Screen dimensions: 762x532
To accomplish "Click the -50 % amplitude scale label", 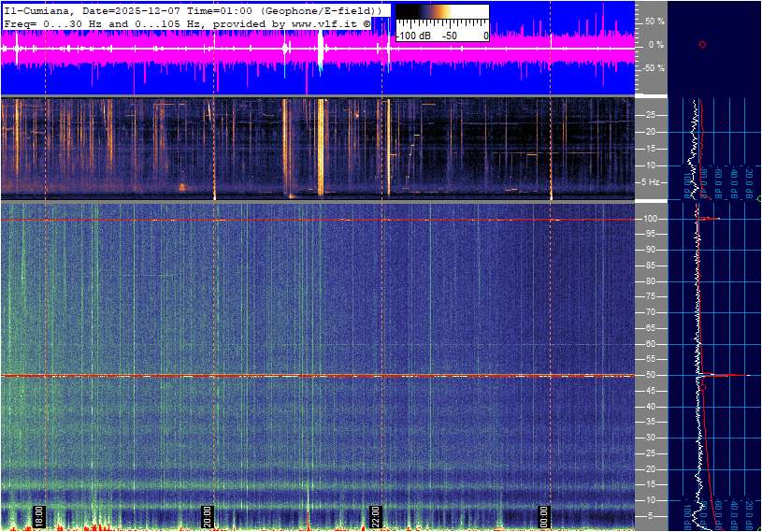I will click(654, 68).
